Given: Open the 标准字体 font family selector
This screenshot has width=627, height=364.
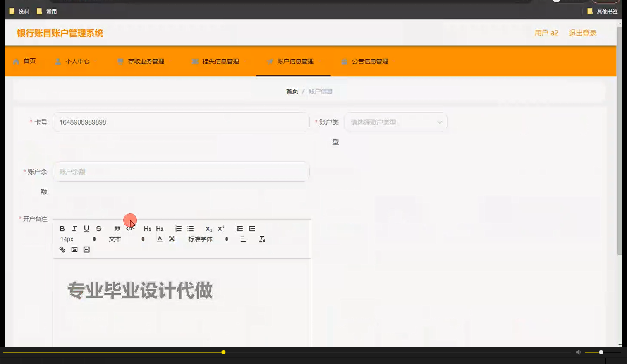Looking at the screenshot, I should click(x=205, y=239).
